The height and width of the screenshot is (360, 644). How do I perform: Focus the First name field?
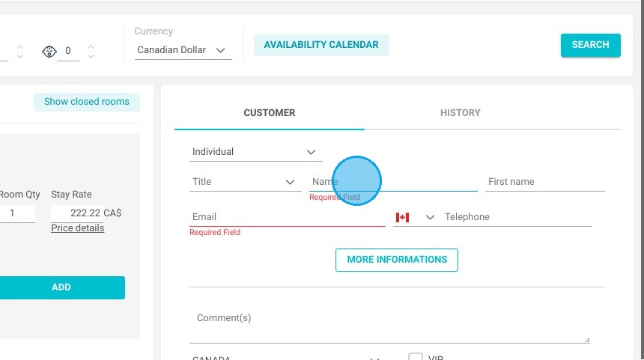(545, 182)
